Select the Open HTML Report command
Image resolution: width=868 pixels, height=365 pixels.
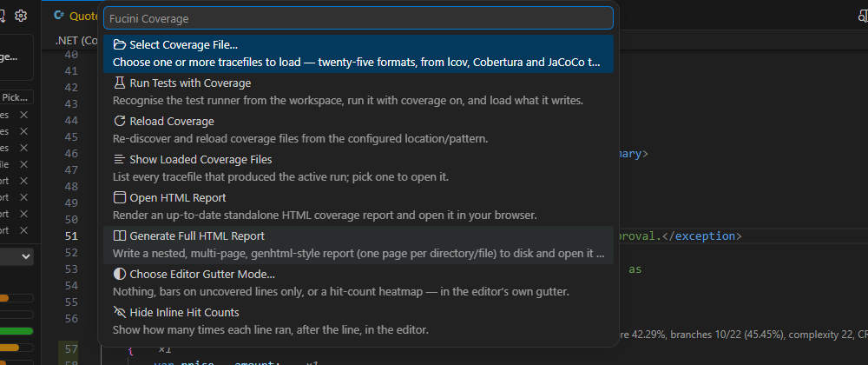pos(358,206)
